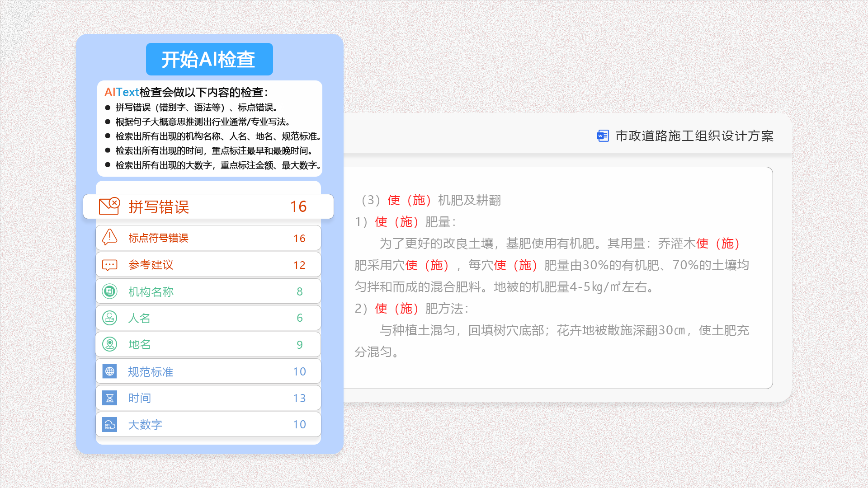The image size is (868, 488).
Task: Switch to 参考建议 results
Action: pos(208,265)
